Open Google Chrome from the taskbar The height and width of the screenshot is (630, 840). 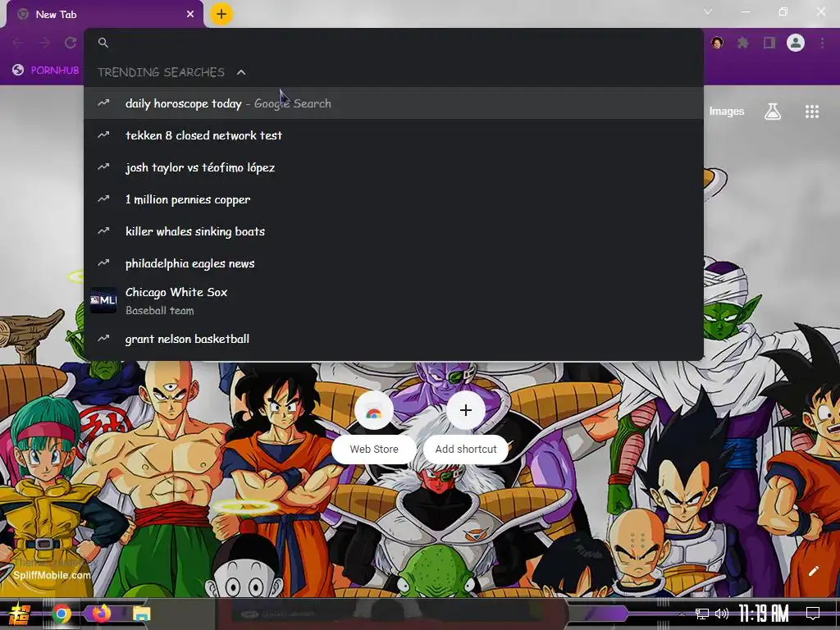62,614
